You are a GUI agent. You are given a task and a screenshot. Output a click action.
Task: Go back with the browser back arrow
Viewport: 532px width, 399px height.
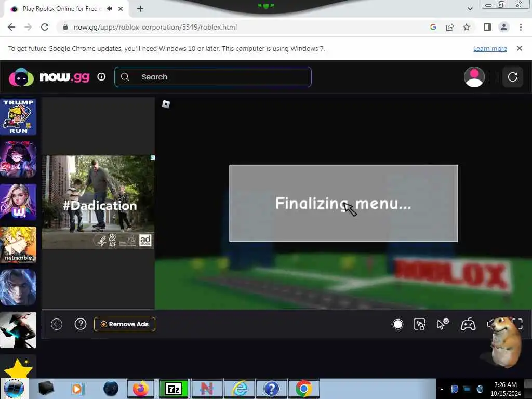[11, 27]
